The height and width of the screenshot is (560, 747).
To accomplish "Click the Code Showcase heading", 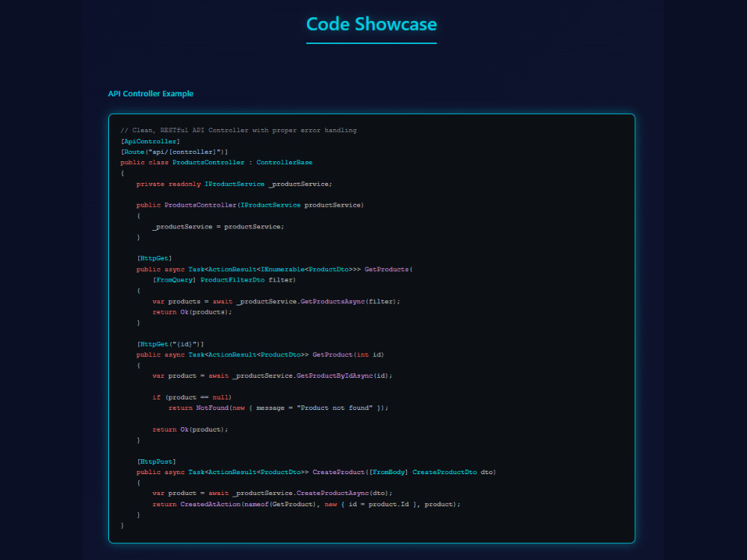I will click(x=371, y=25).
